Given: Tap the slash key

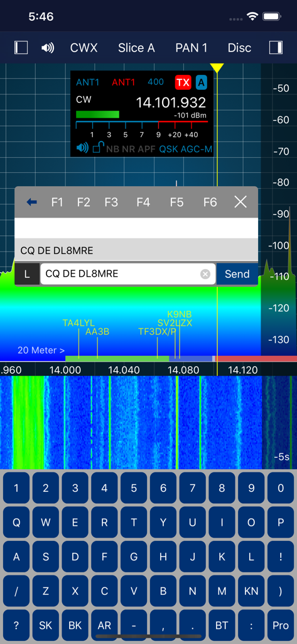Looking at the screenshot, I should 16,591.
